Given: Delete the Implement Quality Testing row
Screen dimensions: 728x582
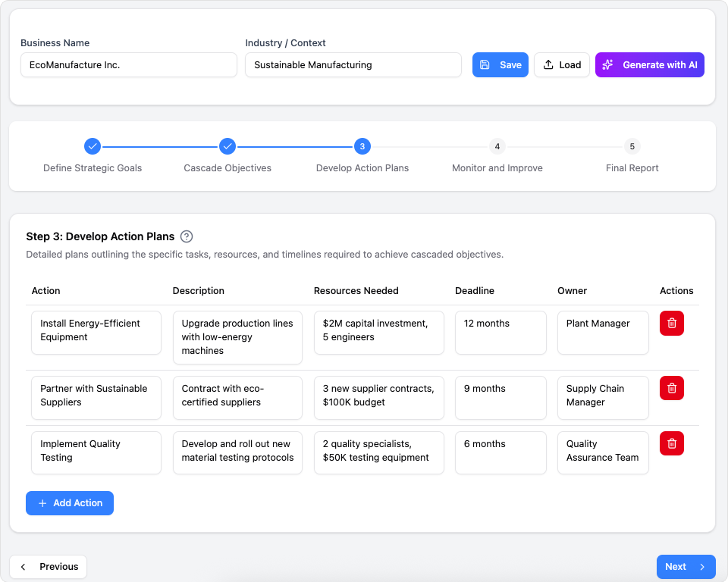Looking at the screenshot, I should pyautogui.click(x=671, y=443).
